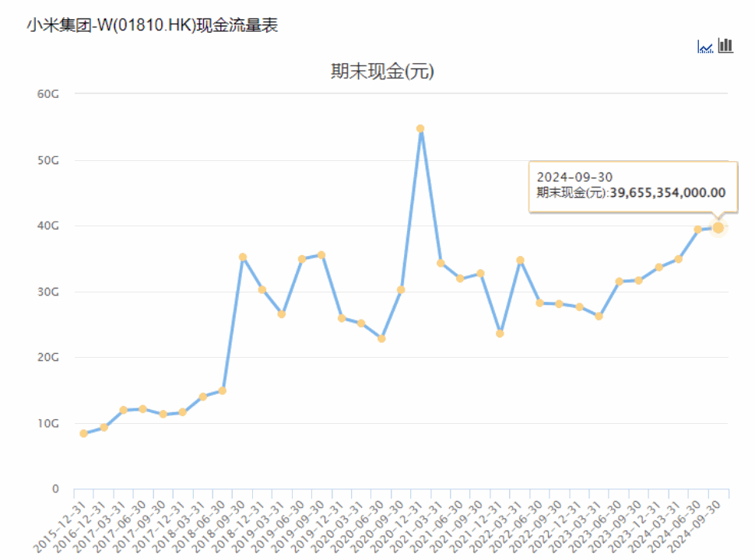The image size is (755, 560).
Task: Select the 2018-06-30 data point
Action: click(222, 390)
